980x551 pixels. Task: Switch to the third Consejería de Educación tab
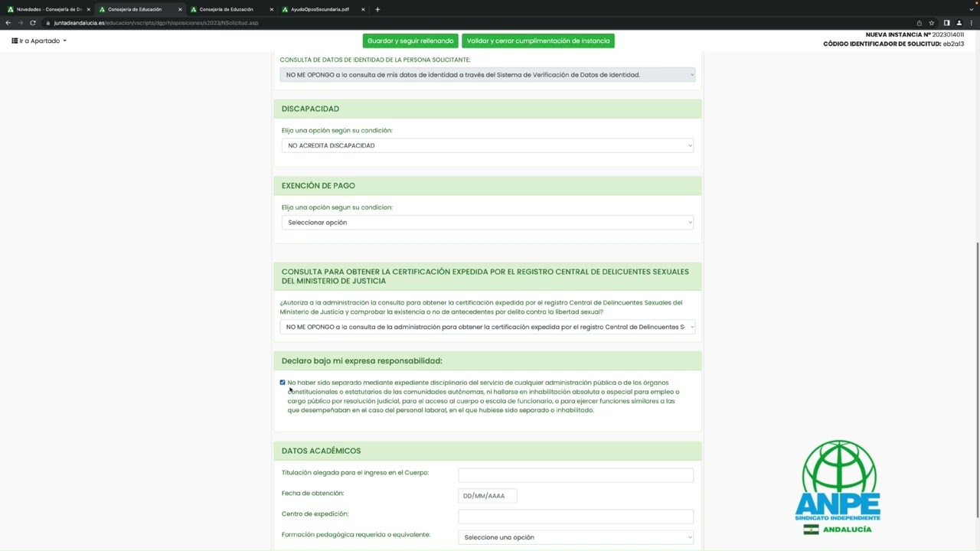(230, 9)
